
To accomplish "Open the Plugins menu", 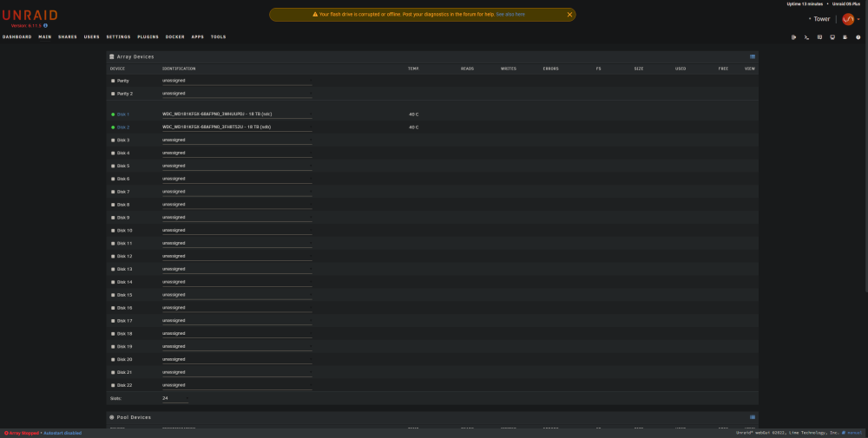I will click(148, 37).
